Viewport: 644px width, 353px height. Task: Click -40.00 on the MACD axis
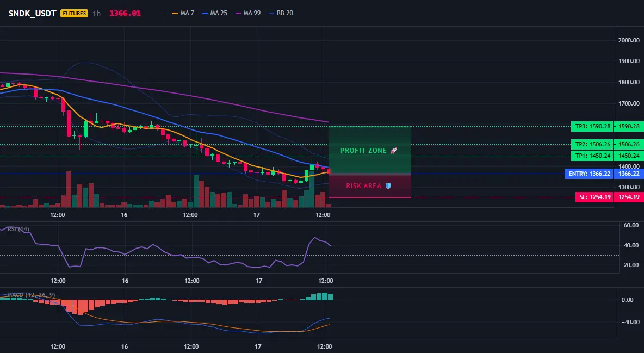pyautogui.click(x=630, y=322)
